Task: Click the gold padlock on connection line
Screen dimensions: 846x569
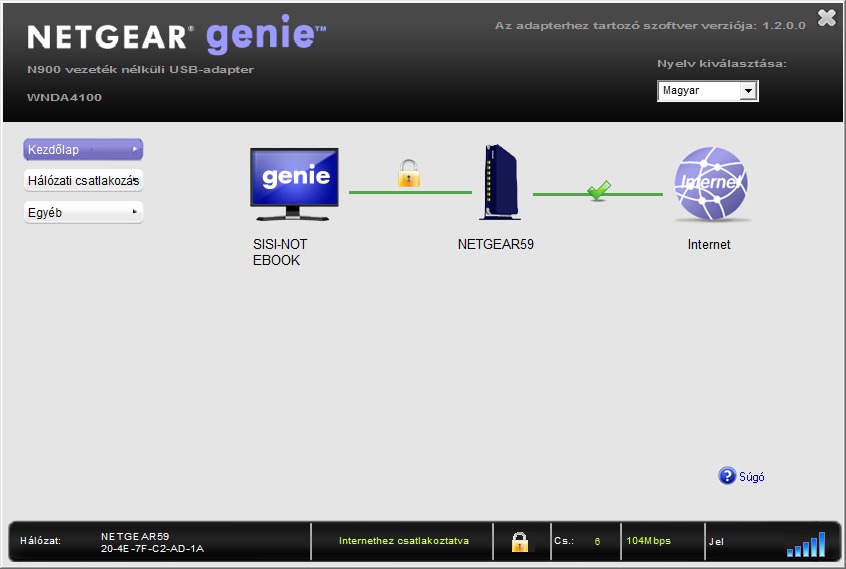Action: 409,173
